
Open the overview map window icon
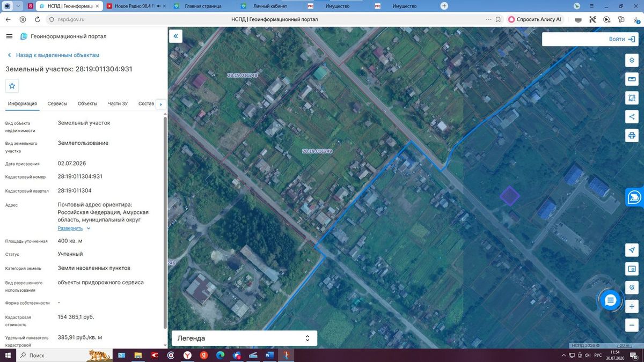tap(632, 269)
